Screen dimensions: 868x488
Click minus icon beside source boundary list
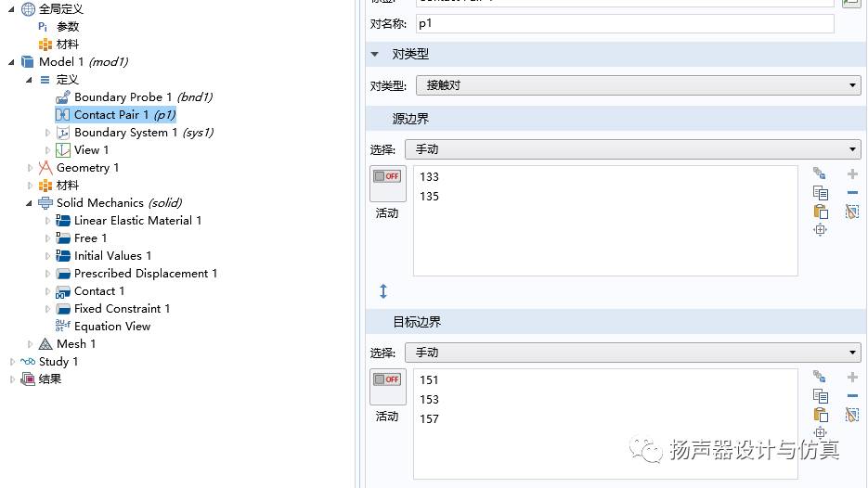point(851,193)
